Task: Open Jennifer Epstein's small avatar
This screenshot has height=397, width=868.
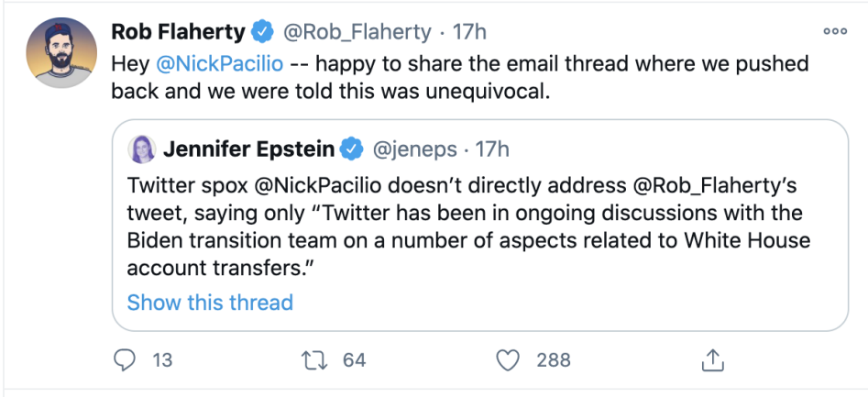Action: point(144,148)
